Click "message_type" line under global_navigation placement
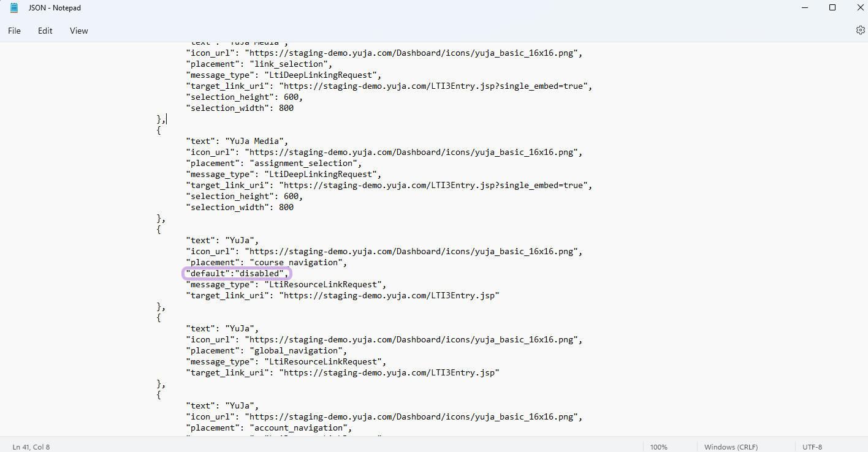Image resolution: width=868 pixels, height=452 pixels. [x=286, y=362]
